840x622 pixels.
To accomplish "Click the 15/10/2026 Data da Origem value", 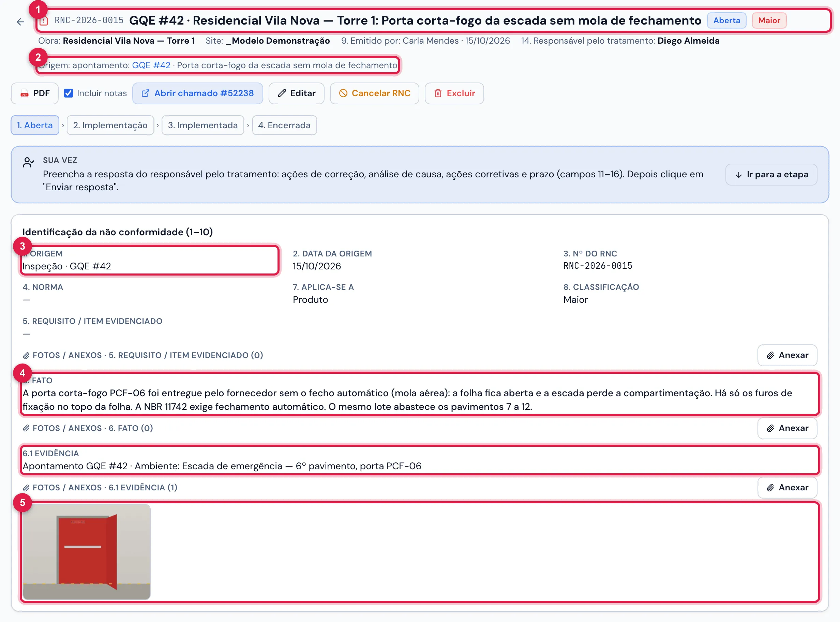I will [x=317, y=267].
